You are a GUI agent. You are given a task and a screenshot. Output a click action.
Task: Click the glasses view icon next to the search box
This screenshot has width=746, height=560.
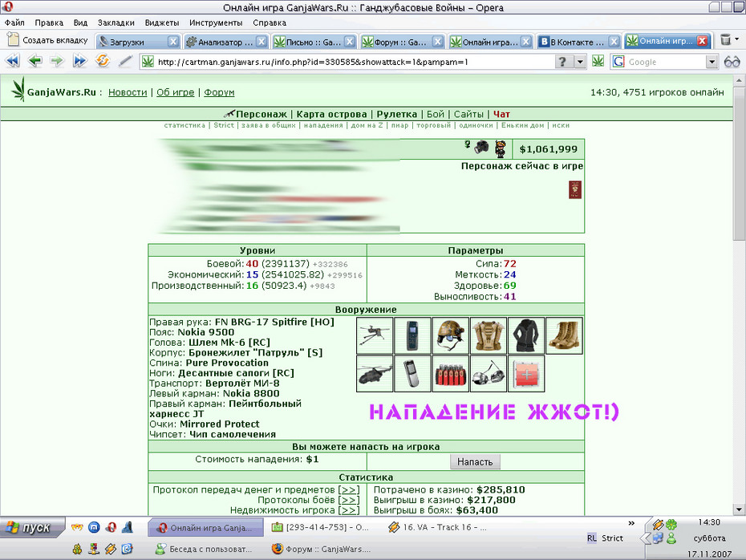pyautogui.click(x=732, y=62)
